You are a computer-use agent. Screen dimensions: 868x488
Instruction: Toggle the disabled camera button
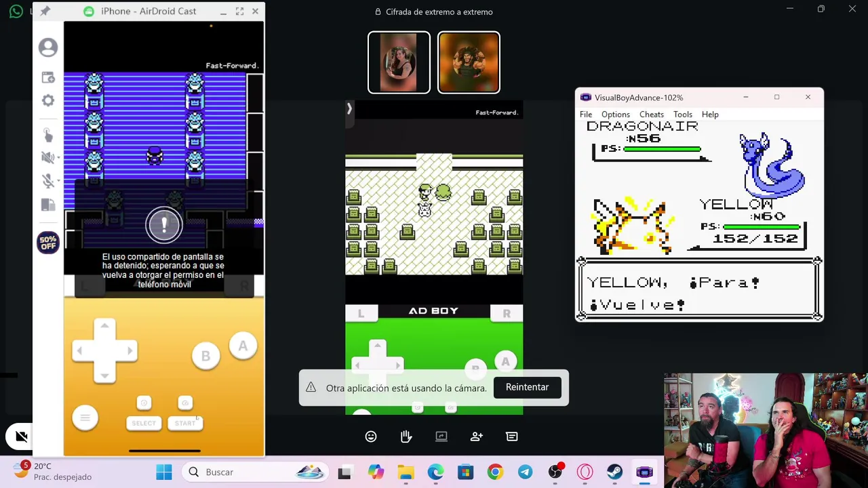coord(21,436)
